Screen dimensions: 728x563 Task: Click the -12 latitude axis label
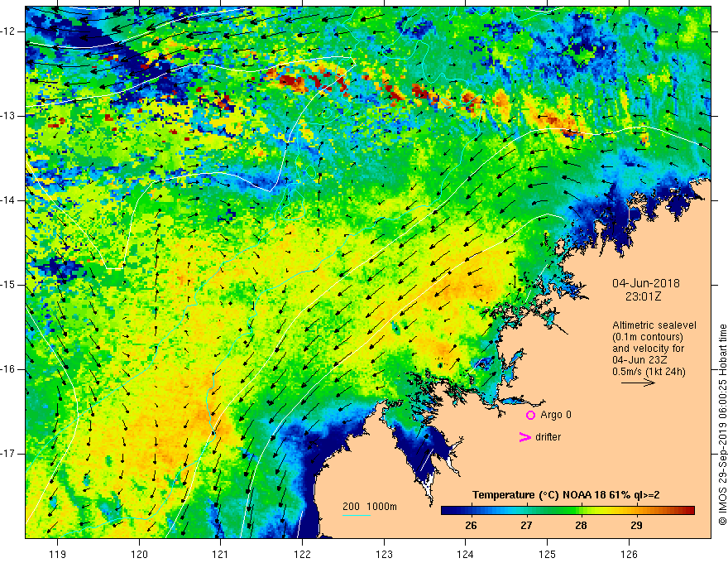8,31
